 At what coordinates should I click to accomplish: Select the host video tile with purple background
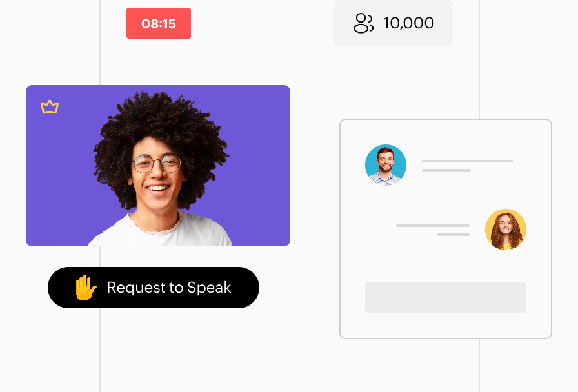click(158, 166)
